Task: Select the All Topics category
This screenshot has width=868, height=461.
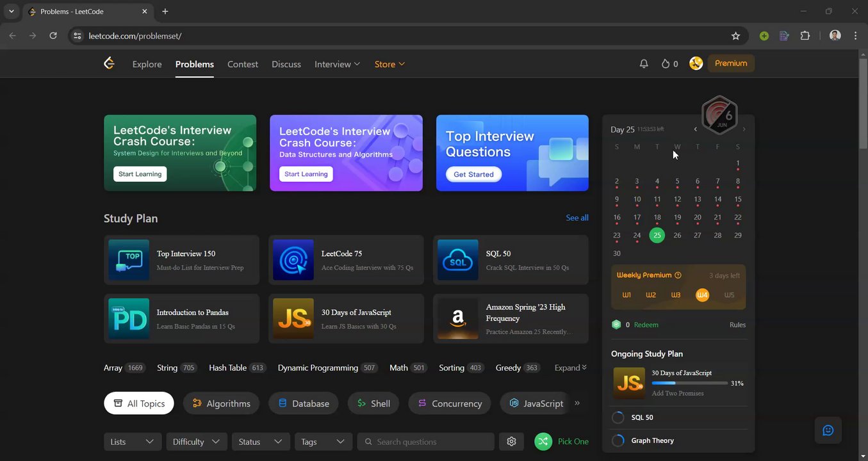Action: click(139, 403)
